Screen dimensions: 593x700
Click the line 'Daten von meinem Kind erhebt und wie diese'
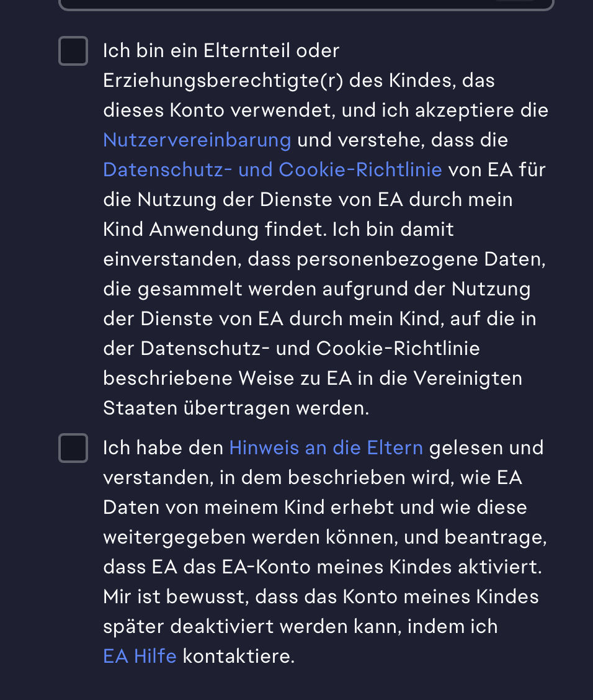pos(314,508)
